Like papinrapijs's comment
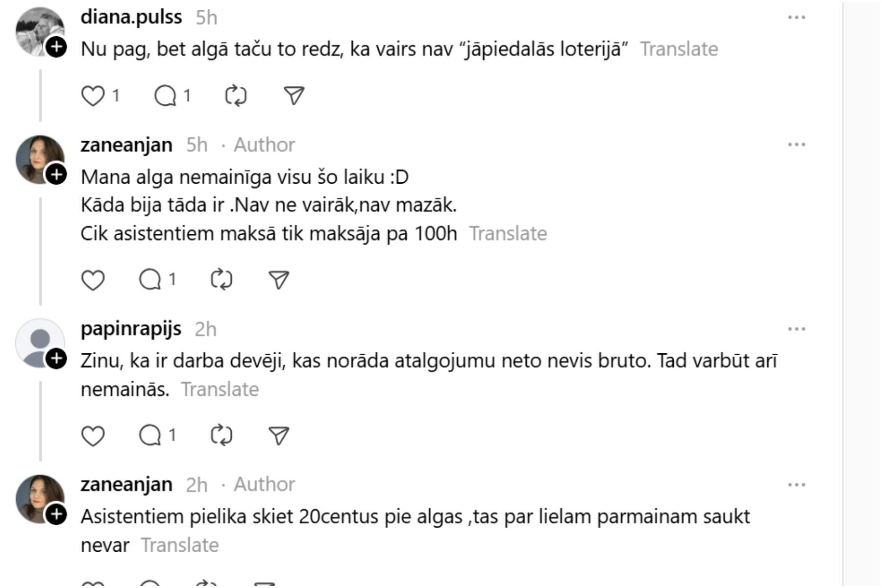This screenshot has height=588, width=882. pos(93,436)
